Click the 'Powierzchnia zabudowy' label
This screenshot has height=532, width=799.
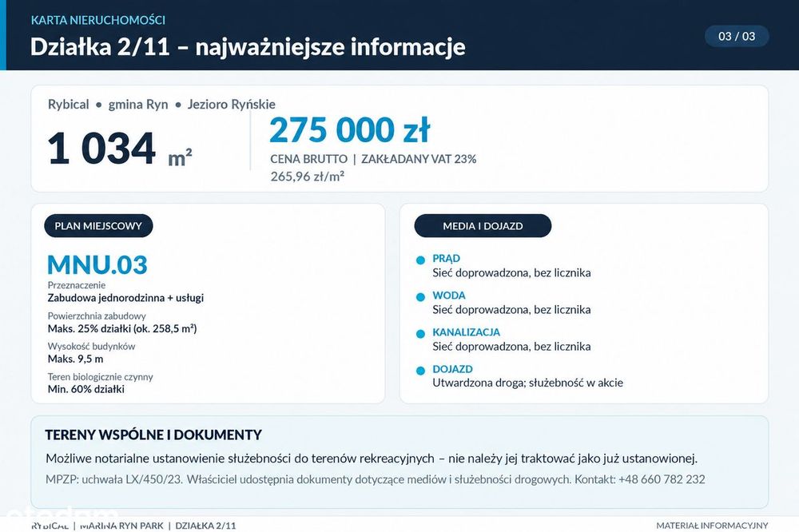pos(97,316)
